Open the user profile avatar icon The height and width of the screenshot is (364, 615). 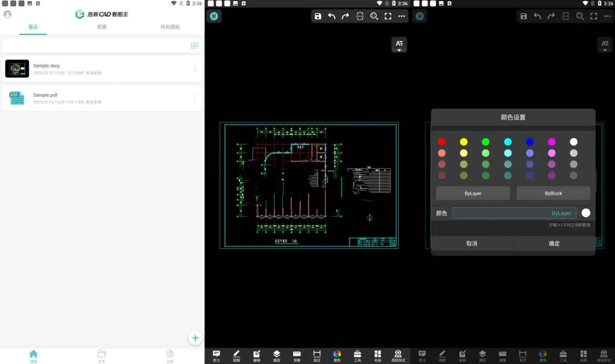tap(8, 14)
